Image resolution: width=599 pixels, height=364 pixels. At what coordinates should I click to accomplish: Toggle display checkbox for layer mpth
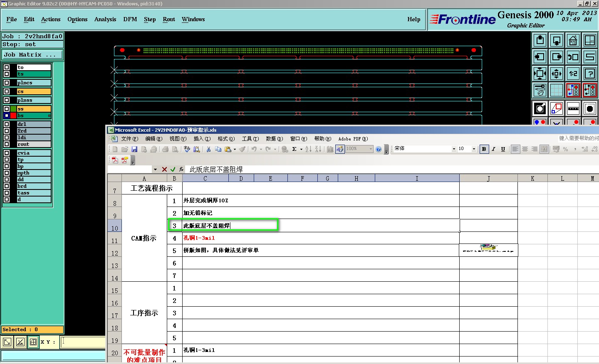(7, 173)
